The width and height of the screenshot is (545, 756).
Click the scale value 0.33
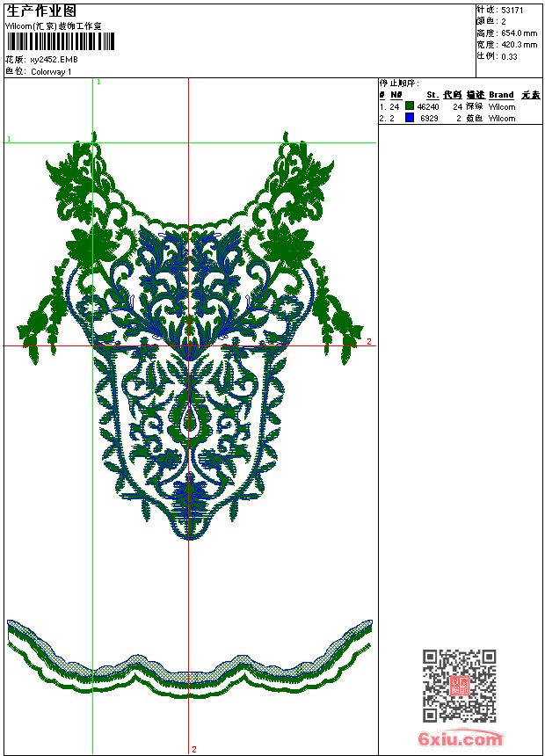point(509,56)
